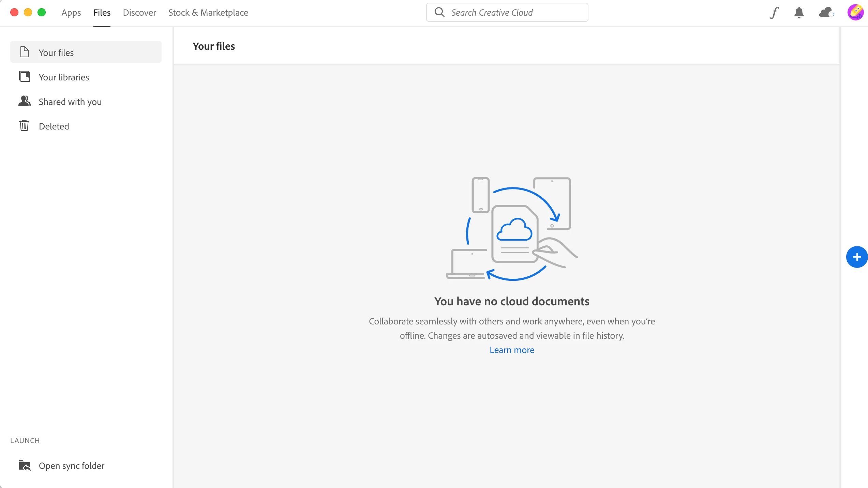Click the magnifier icon in search box
Viewport: 868px width, 488px height.
pos(439,12)
